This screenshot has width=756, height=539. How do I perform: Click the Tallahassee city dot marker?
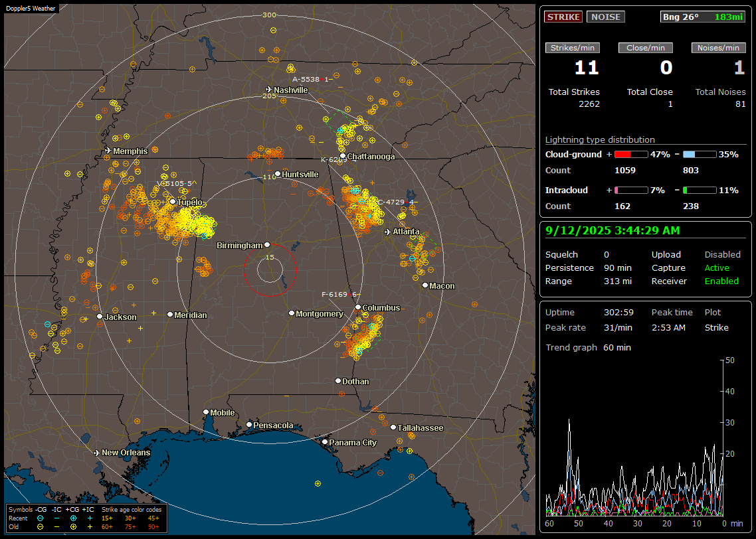click(393, 427)
